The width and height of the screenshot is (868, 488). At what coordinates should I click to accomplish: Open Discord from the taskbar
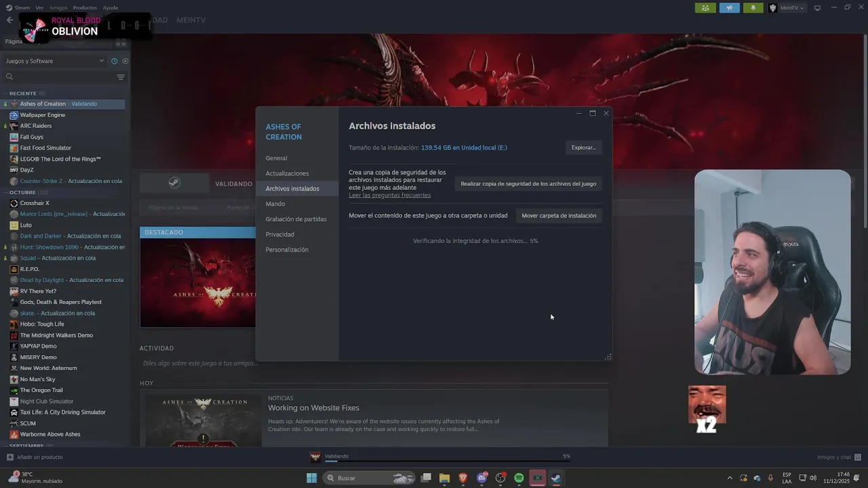click(482, 478)
